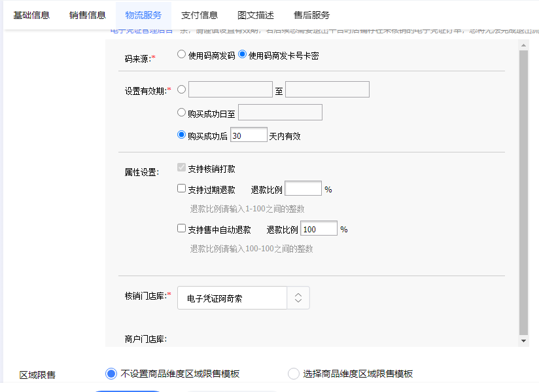Image resolution: width=539 pixels, height=392 pixels.
Task: Click the vertical scrollbar thumb in the panel
Action: coord(523,190)
